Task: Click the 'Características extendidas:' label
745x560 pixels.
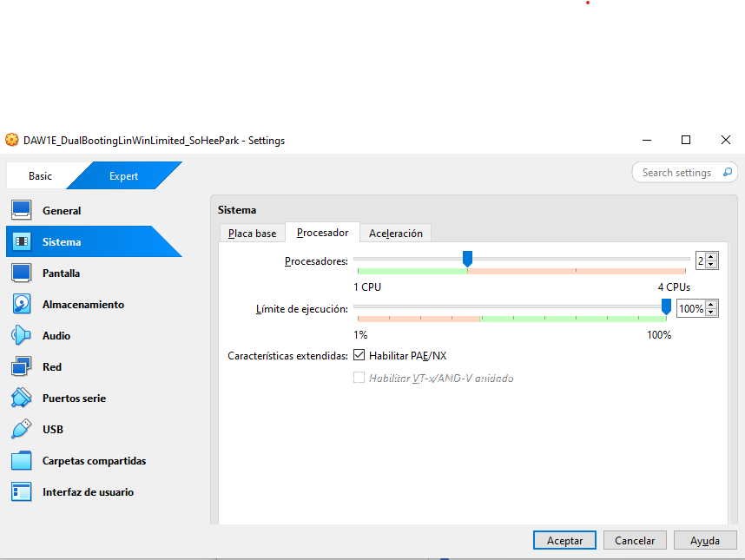Action: pyautogui.click(x=287, y=356)
